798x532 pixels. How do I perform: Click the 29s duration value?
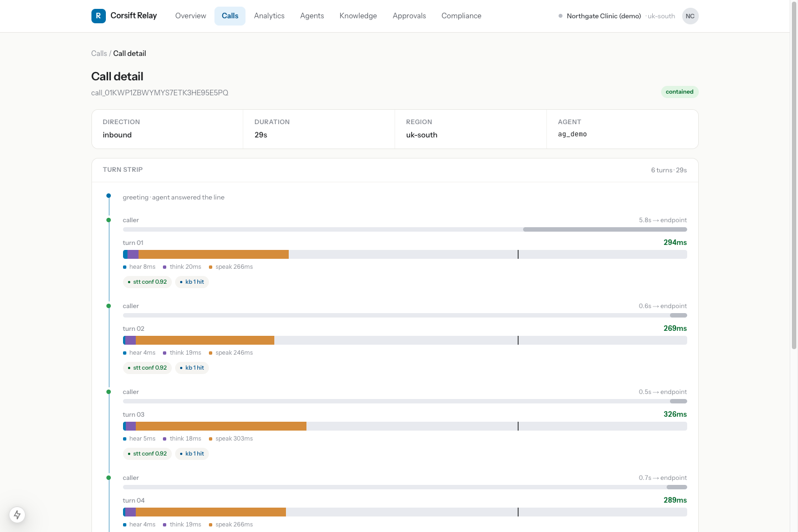261,135
